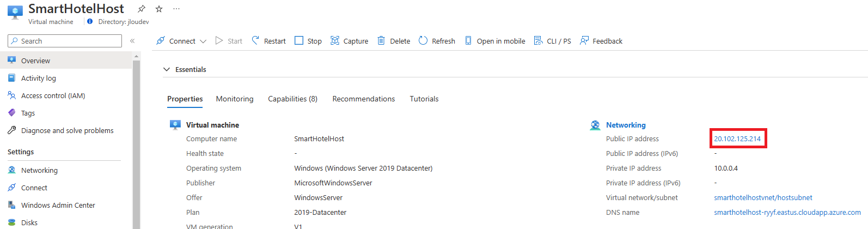Click the Disks sidebar icon
Image resolution: width=868 pixels, height=229 pixels.
(12, 222)
